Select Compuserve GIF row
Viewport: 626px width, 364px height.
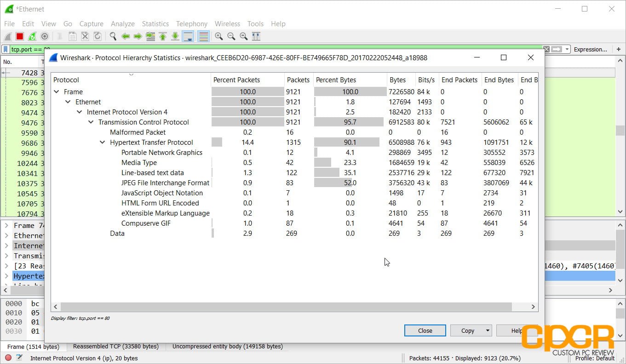294,223
